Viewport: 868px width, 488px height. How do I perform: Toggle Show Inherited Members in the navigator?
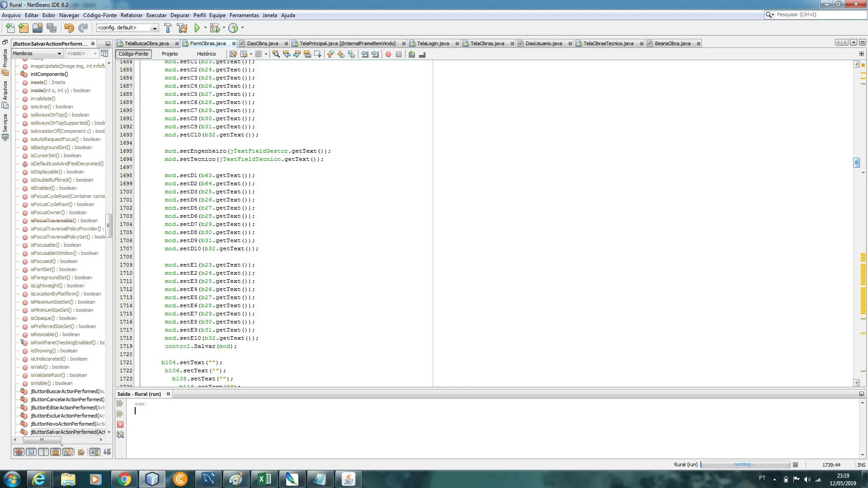coord(19,452)
